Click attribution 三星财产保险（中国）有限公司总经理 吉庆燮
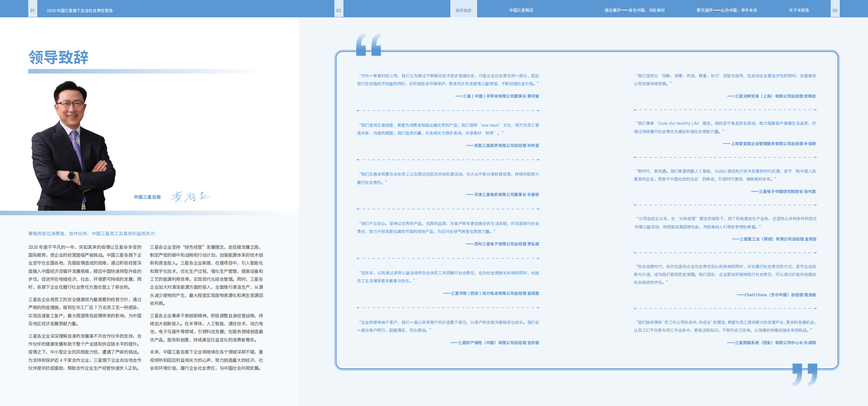The height and width of the screenshot is (406, 868). pyautogui.click(x=495, y=343)
